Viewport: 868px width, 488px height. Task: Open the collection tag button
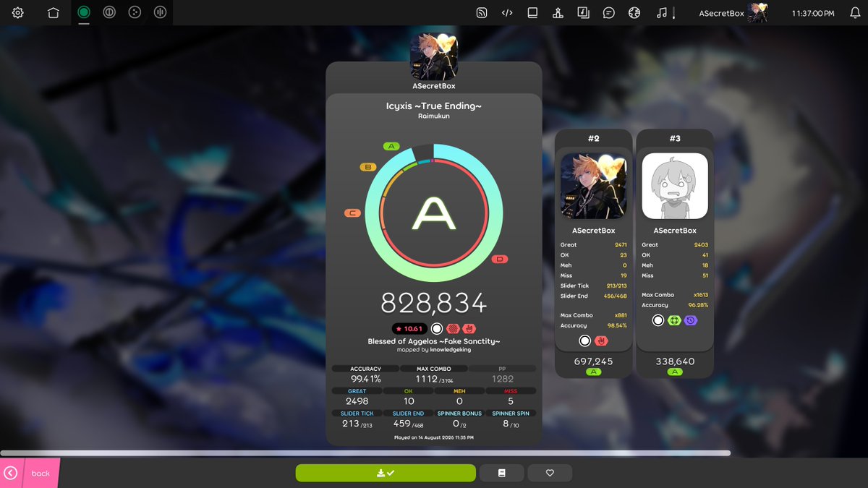click(501, 473)
